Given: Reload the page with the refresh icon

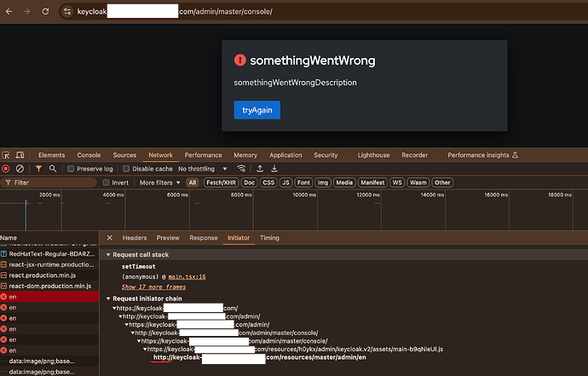Looking at the screenshot, I should (x=45, y=12).
